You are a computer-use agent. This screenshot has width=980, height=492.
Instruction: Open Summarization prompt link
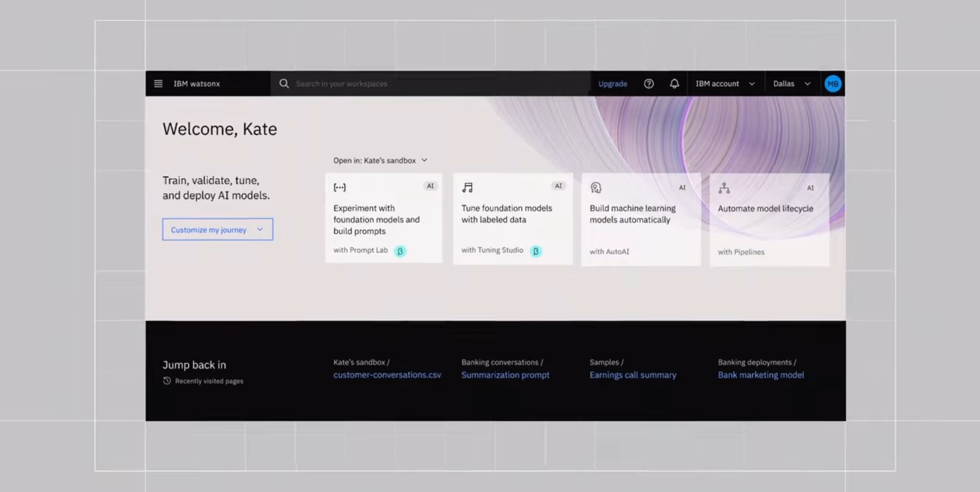click(x=505, y=375)
